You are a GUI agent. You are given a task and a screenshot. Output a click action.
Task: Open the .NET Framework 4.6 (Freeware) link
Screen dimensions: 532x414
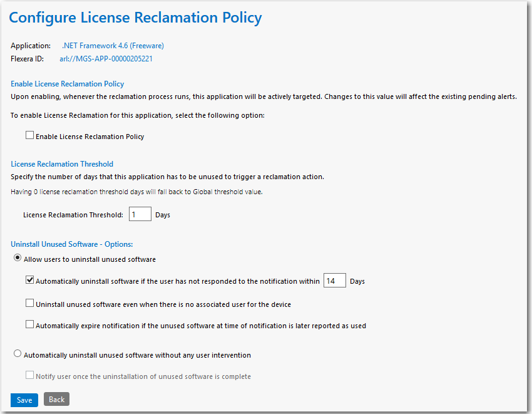113,45
